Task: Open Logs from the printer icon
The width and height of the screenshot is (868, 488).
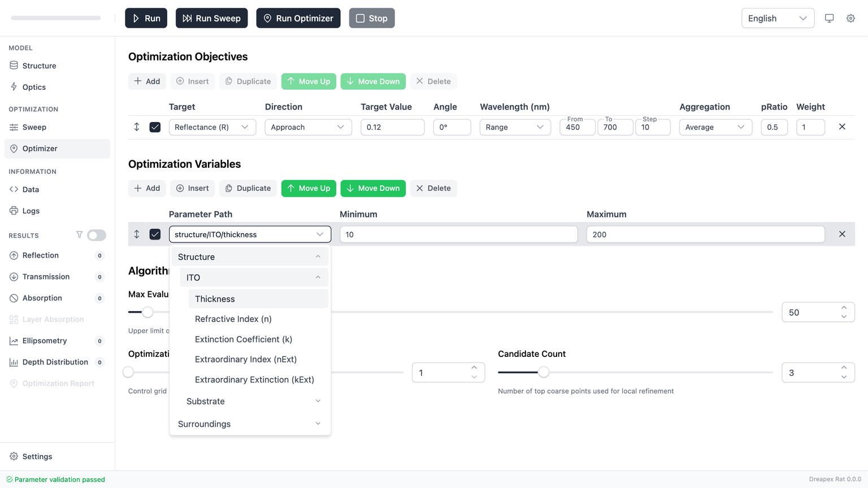Action: (x=14, y=211)
